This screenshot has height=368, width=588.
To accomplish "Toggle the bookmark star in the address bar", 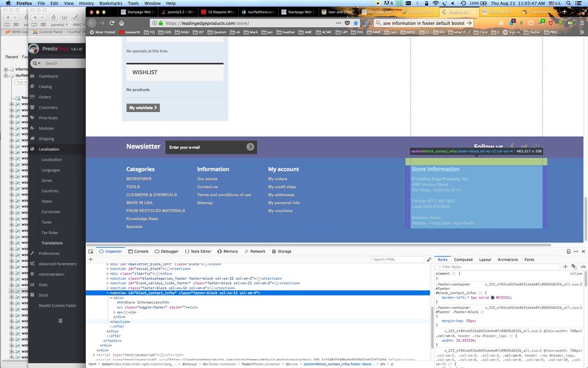I will (356, 23).
